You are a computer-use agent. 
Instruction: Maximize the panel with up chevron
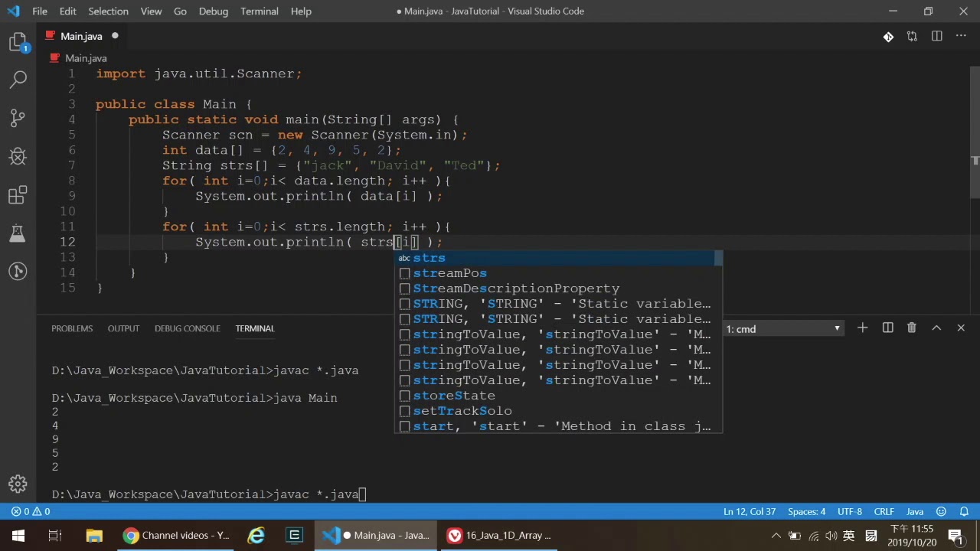tap(936, 328)
